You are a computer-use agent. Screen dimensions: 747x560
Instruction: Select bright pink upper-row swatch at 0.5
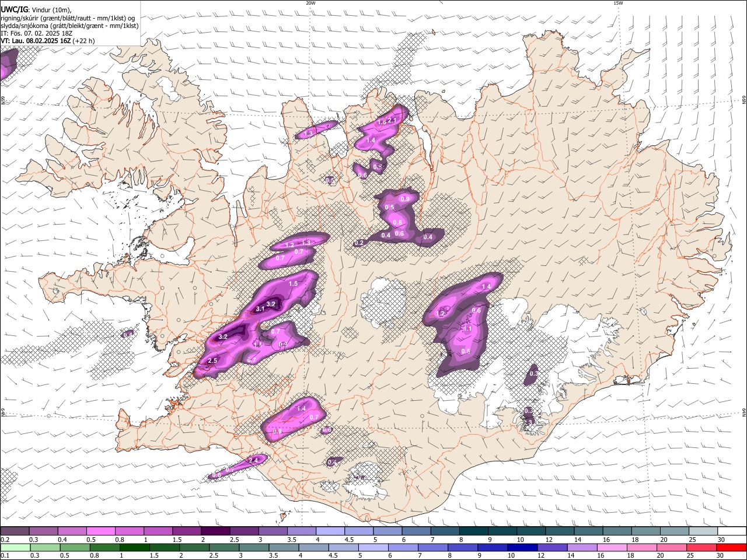click(100, 531)
